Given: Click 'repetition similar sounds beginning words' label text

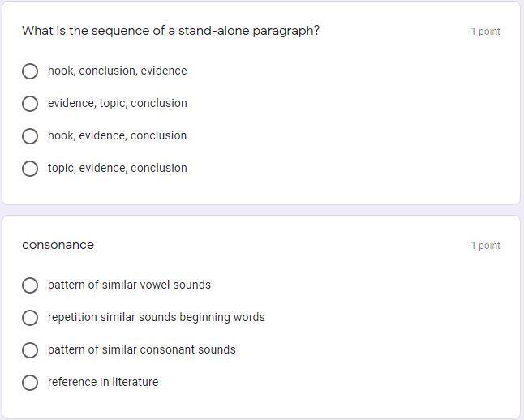Looking at the screenshot, I should tap(156, 317).
